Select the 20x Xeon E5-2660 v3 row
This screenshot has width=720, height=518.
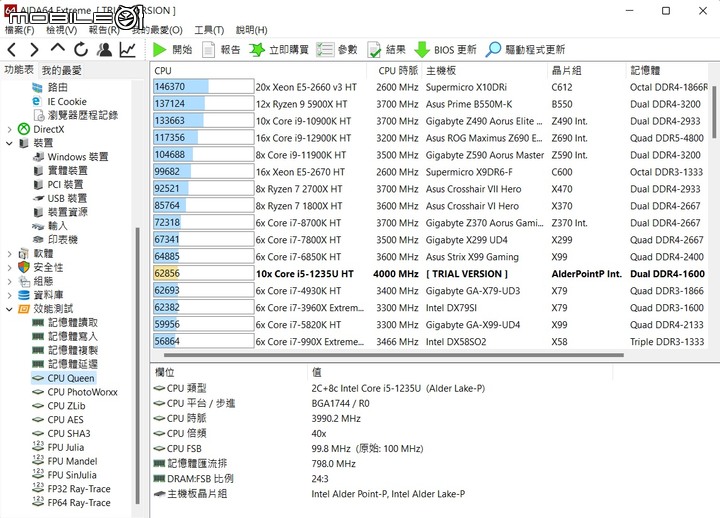tap(430, 87)
